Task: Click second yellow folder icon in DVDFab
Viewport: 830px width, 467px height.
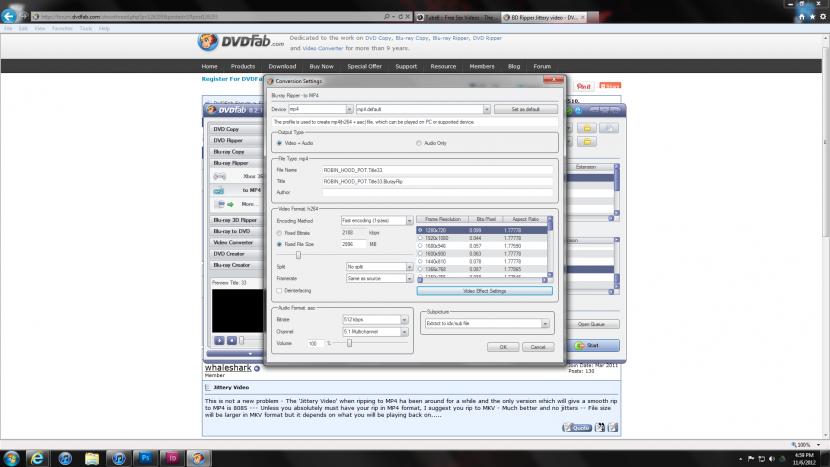Action: point(587,141)
